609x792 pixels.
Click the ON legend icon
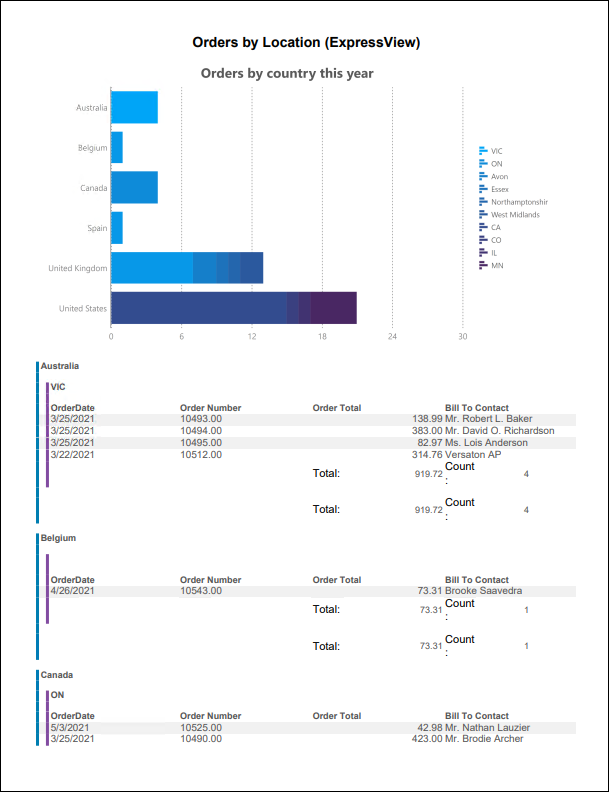483,164
